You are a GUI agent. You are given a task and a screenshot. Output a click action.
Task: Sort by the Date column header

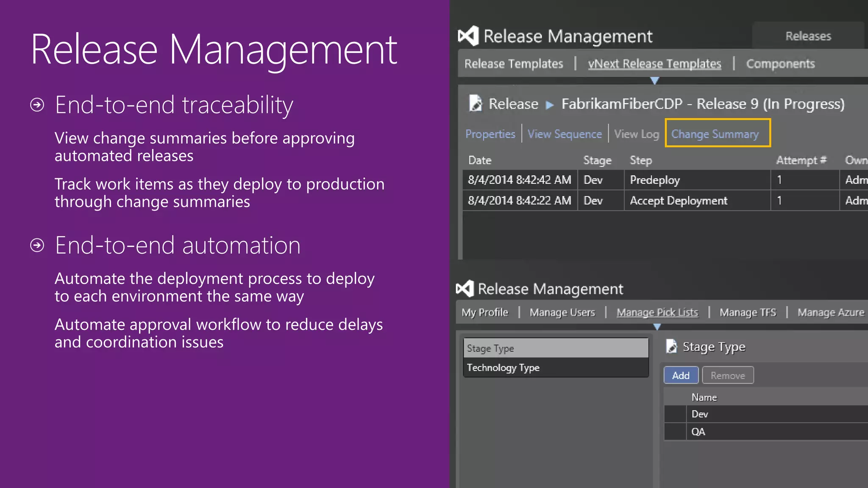coord(479,160)
